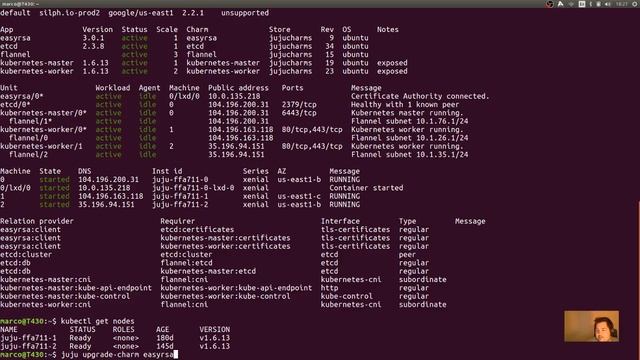Open the volume indicator in top panel
This screenshot has width=640, height=360.
[x=608, y=4]
